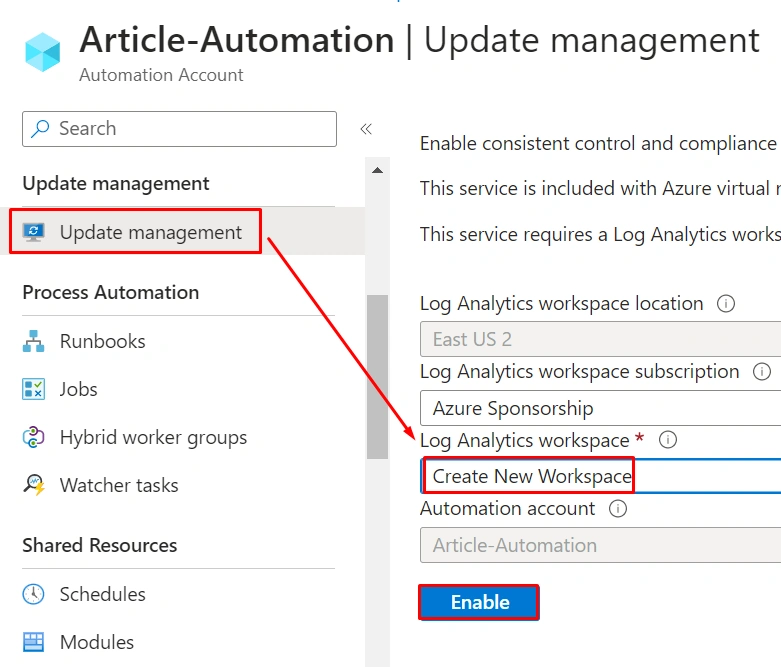Image resolution: width=781 pixels, height=667 pixels.
Task: Click the Update management section header
Action: click(x=116, y=183)
